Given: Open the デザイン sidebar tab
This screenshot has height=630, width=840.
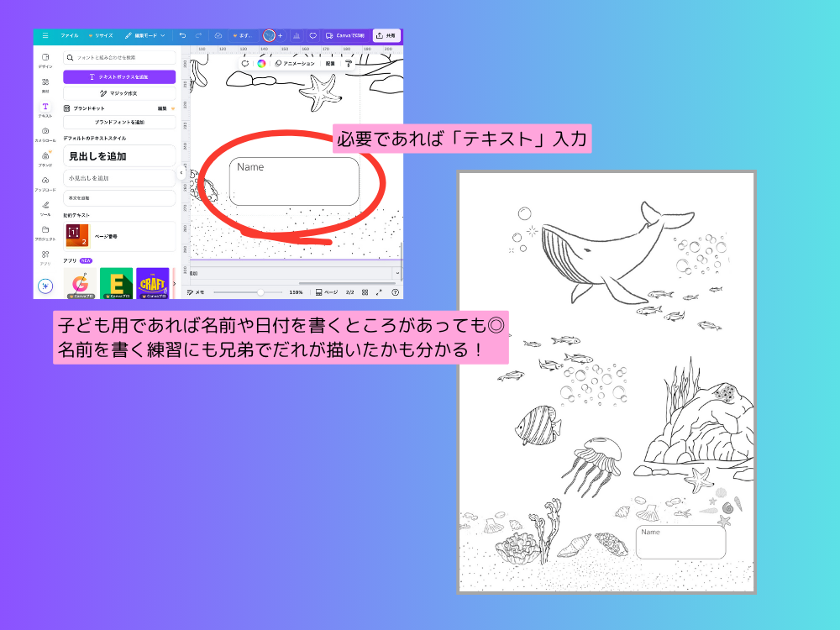Looking at the screenshot, I should 45,60.
